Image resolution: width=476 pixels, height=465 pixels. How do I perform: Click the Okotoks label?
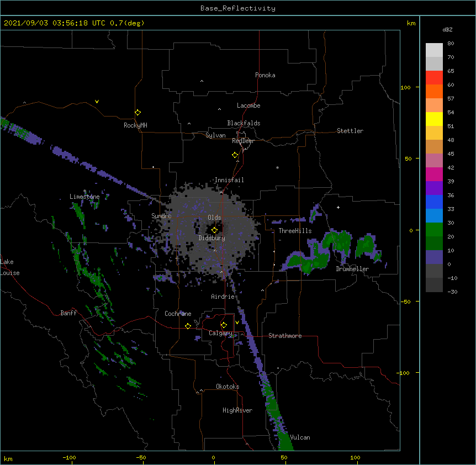228,387
